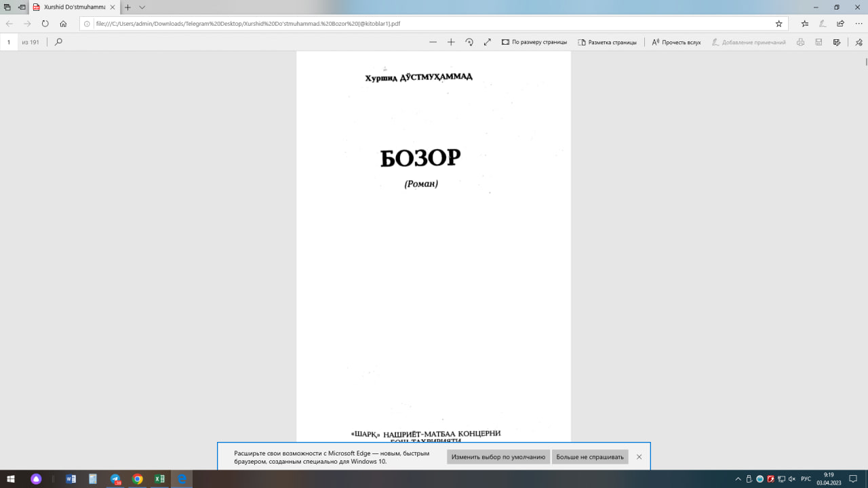Open a new browser tab
868x488 pixels.
pos(127,7)
